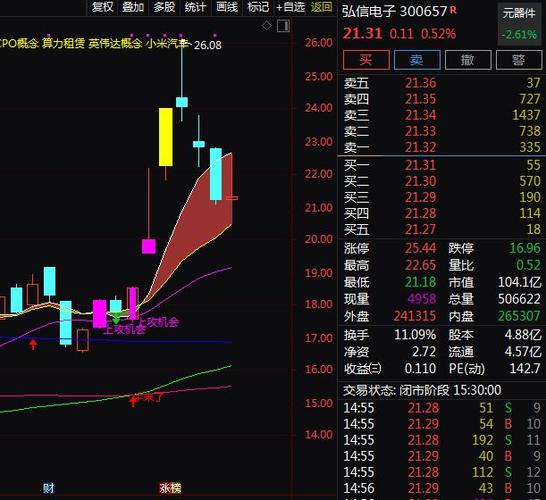Click the red arrow by the 15.00 line
The image size is (546, 500).
(x=133, y=401)
